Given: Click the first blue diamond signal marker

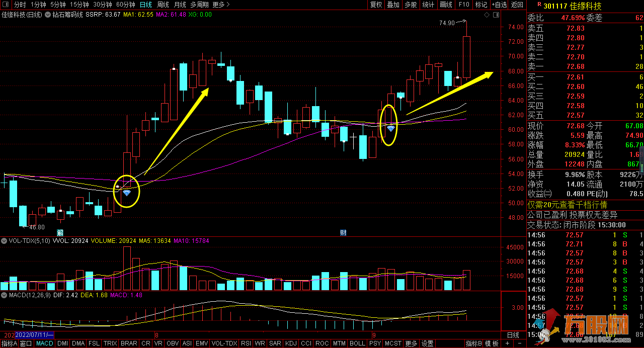Looking at the screenshot, I should 127,193.
